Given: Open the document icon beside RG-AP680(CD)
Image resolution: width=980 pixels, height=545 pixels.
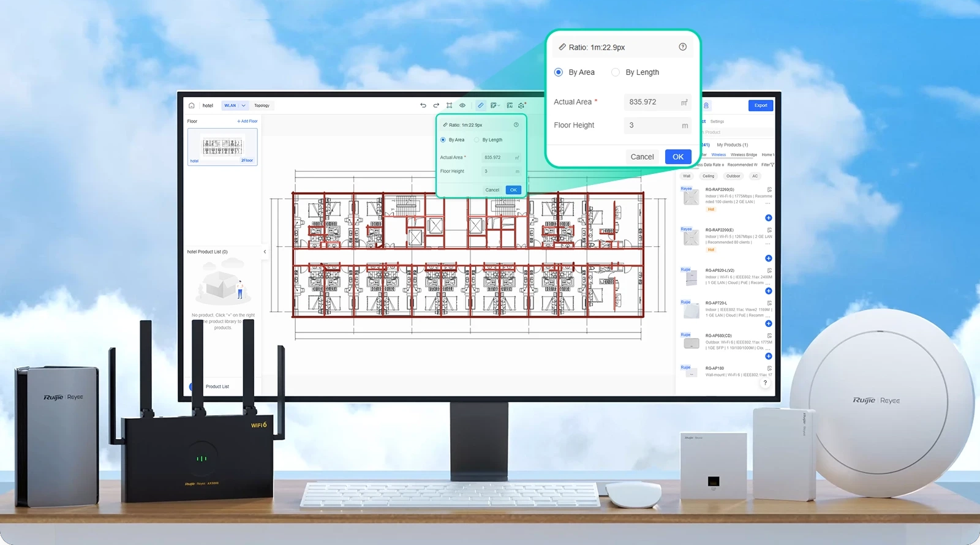Looking at the screenshot, I should point(770,336).
